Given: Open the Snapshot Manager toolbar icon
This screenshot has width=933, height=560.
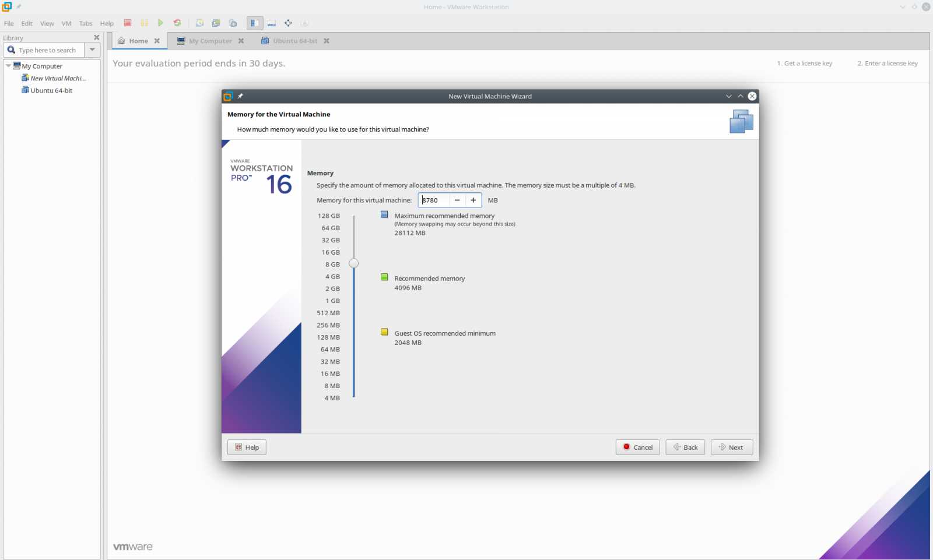Looking at the screenshot, I should (233, 23).
